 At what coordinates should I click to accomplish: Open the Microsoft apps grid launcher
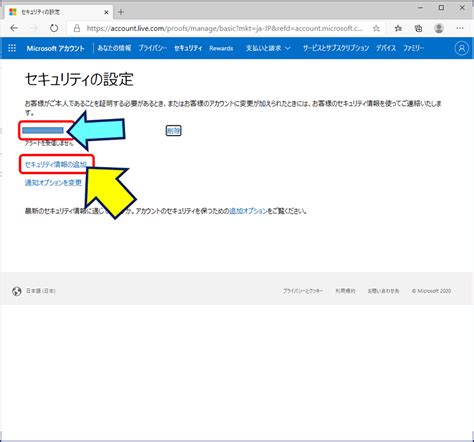pyautogui.click(x=12, y=48)
